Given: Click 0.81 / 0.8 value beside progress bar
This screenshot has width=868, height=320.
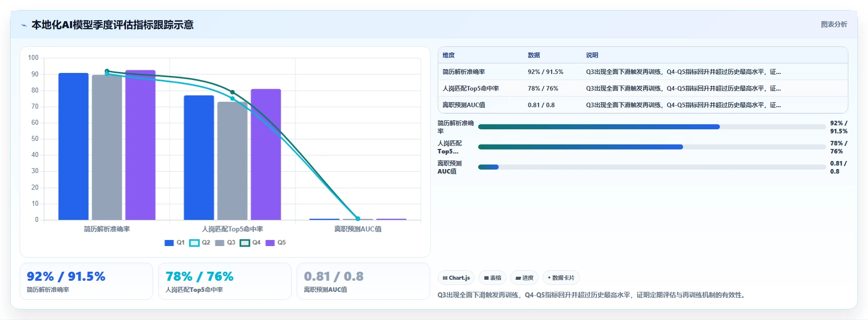Looking at the screenshot, I should 839,167.
